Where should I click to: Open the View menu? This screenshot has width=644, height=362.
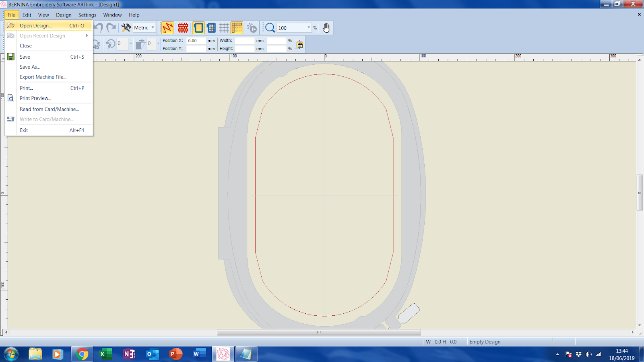(x=43, y=15)
